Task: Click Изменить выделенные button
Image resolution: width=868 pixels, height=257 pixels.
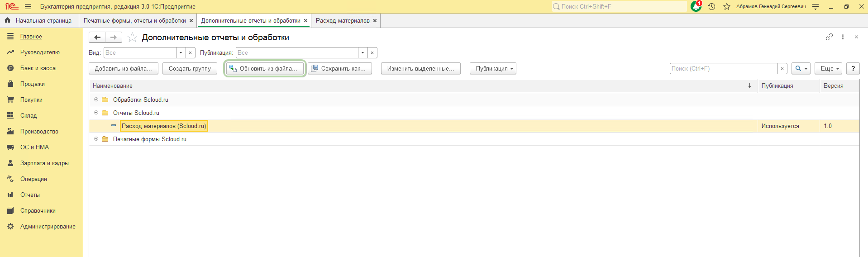Action: [x=420, y=68]
